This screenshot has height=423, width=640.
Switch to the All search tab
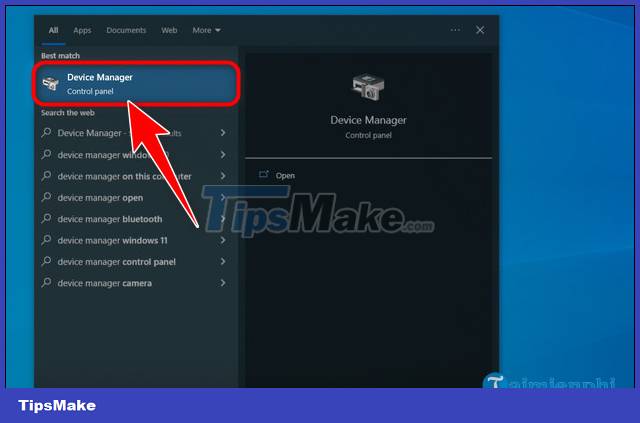click(x=53, y=30)
